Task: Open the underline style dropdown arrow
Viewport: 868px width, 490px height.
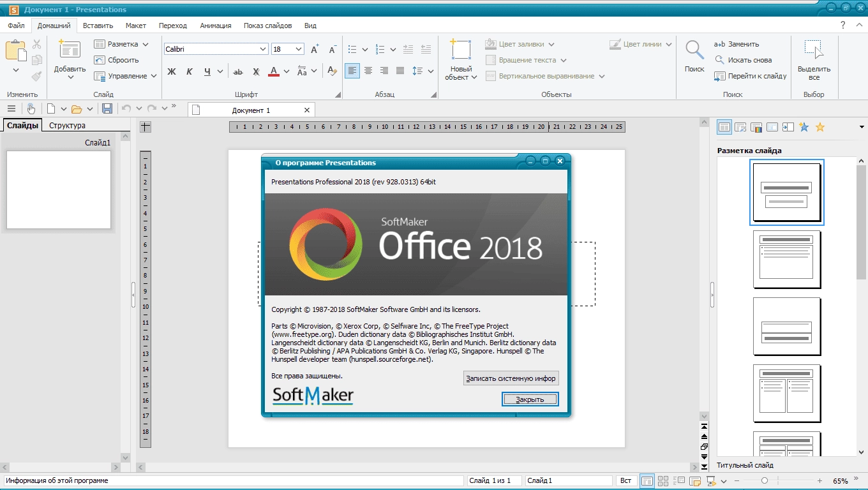Action: point(220,71)
